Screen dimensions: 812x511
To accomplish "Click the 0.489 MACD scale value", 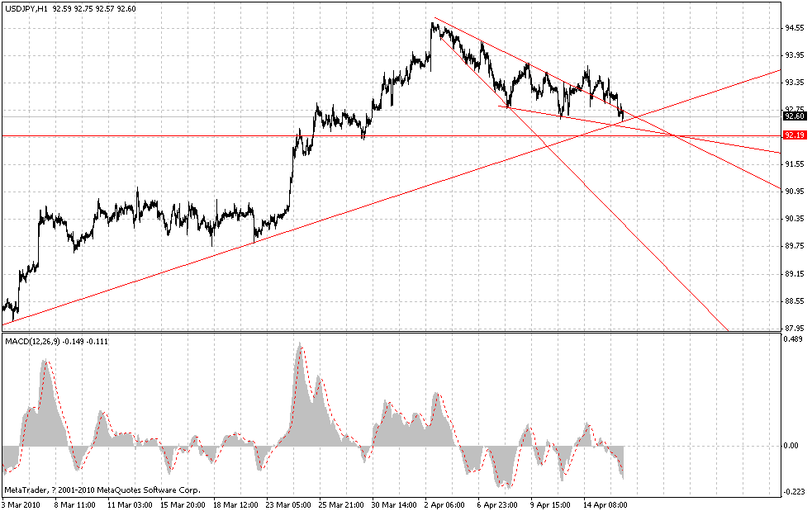I will [x=791, y=340].
